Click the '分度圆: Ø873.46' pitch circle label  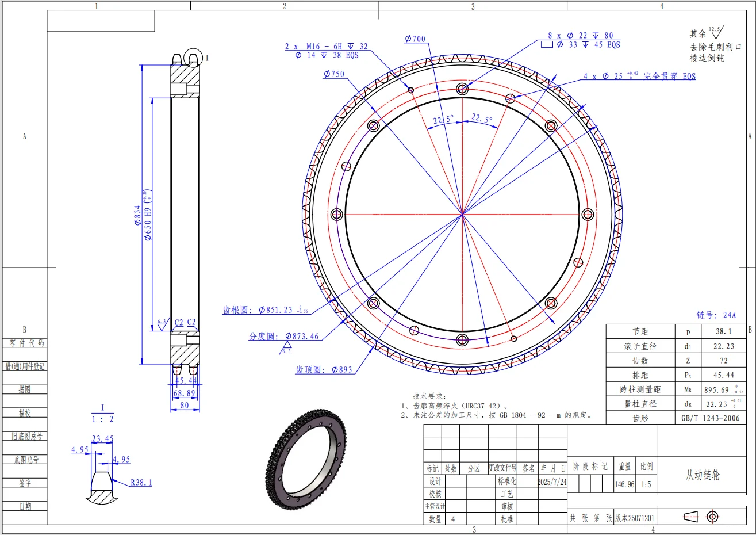point(283,336)
